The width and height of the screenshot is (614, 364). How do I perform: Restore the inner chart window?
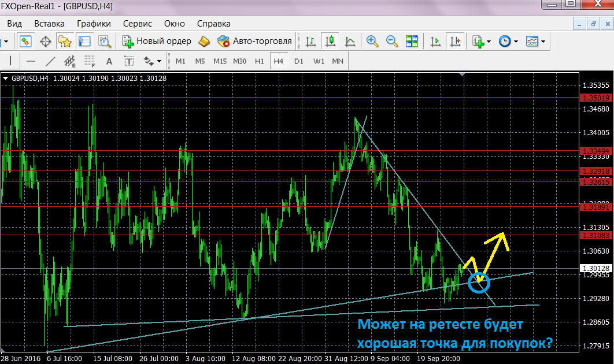pos(594,24)
